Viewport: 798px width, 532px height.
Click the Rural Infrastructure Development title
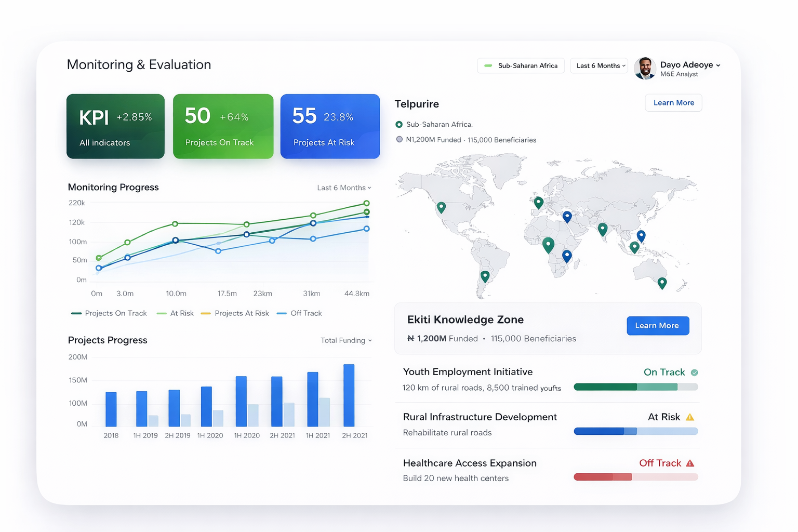[480, 417]
